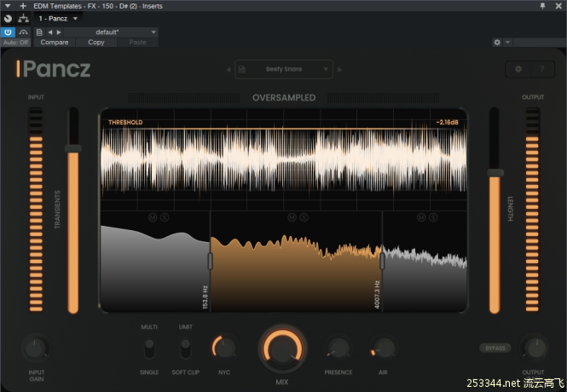The width and height of the screenshot is (567, 392).
Task: Click the Paste button
Action: (138, 43)
